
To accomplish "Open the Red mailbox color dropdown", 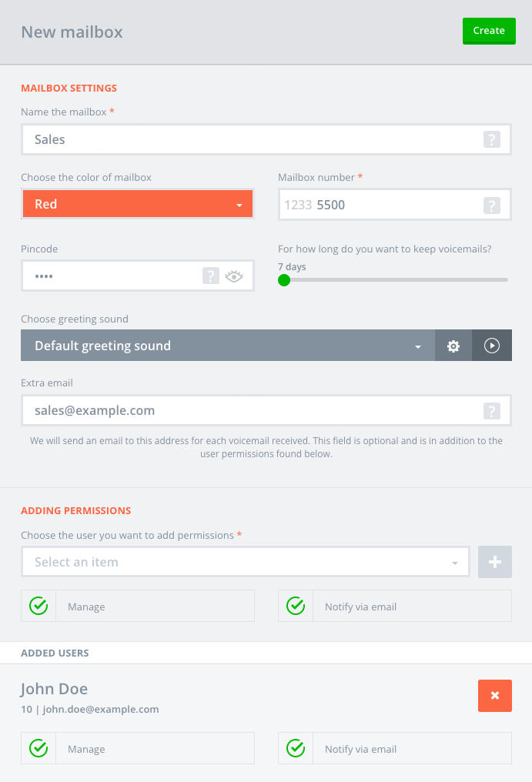I will point(138,205).
